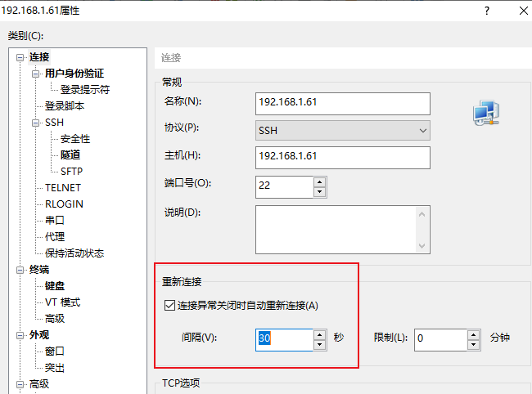Image resolution: width=532 pixels, height=394 pixels.
Task: Open the 隧道 SSH settings
Action: pos(70,154)
